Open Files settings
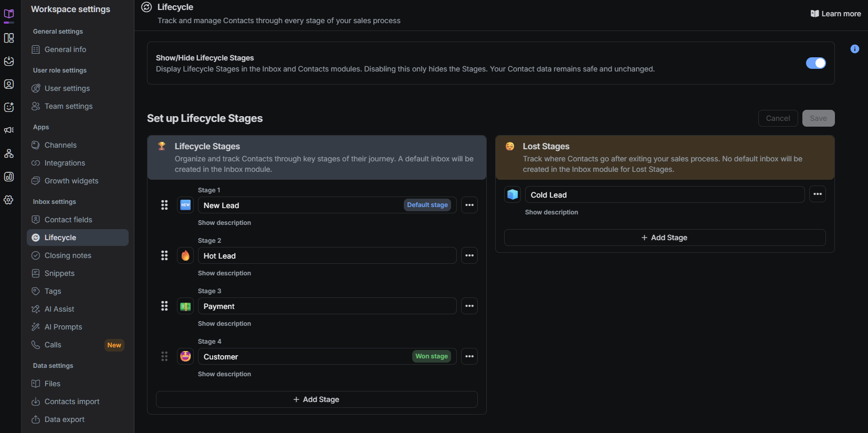This screenshot has height=433, width=868. click(78, 384)
